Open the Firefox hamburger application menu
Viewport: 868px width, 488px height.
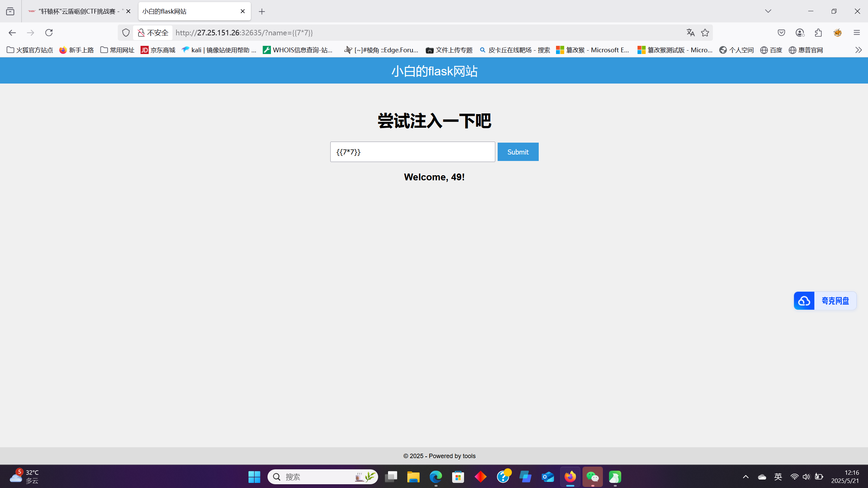[x=857, y=33]
